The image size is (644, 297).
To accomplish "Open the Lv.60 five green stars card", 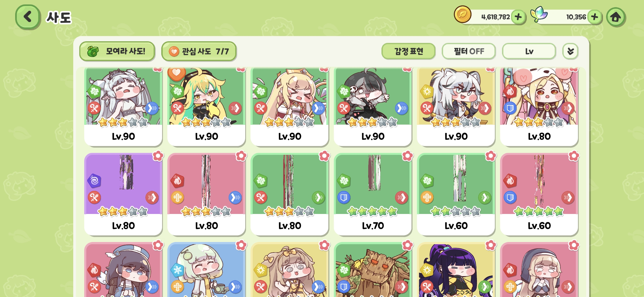I will (539, 194).
